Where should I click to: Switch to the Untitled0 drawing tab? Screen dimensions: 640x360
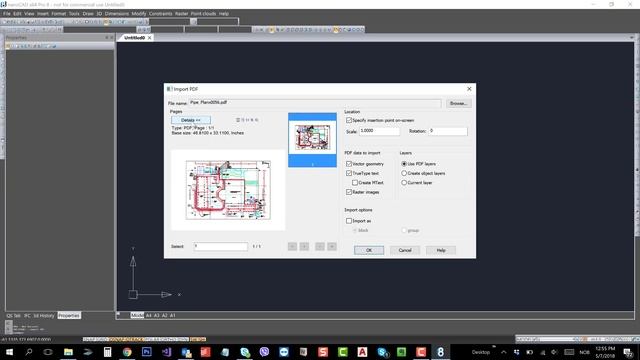(134, 38)
